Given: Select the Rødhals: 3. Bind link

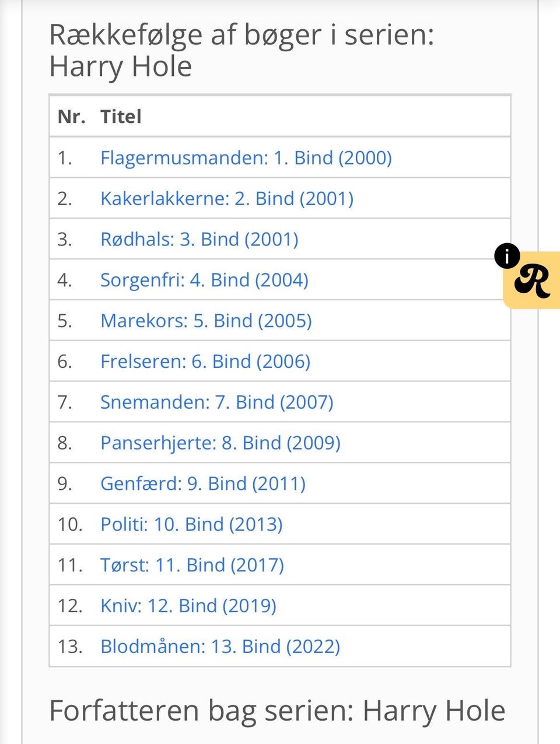Looking at the screenshot, I should [199, 240].
